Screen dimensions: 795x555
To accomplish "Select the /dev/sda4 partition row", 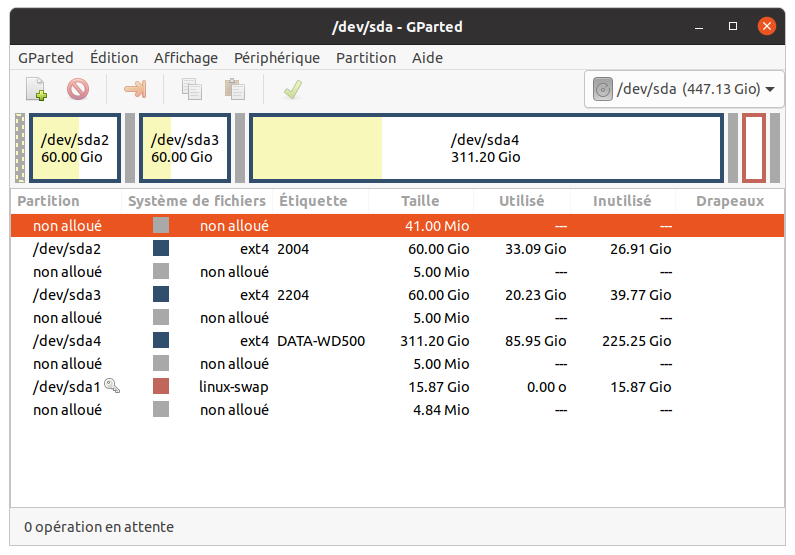I will (398, 341).
